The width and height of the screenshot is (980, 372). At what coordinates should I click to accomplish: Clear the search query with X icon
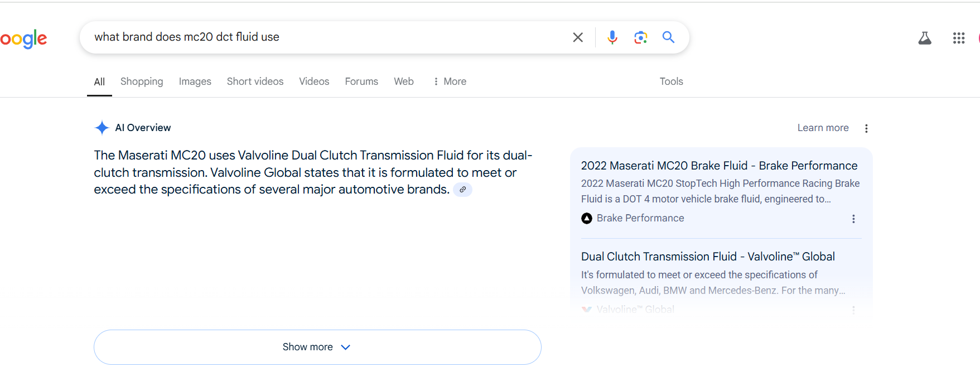pyautogui.click(x=578, y=37)
